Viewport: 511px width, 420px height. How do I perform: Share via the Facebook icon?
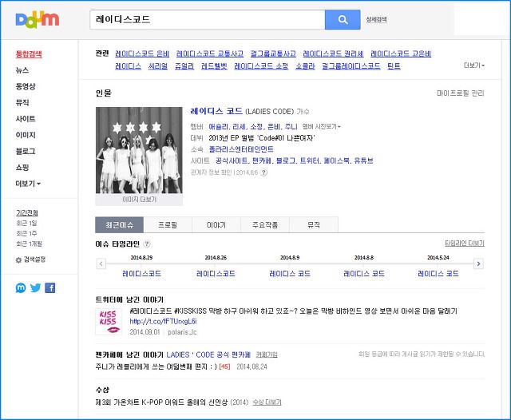[x=50, y=287]
